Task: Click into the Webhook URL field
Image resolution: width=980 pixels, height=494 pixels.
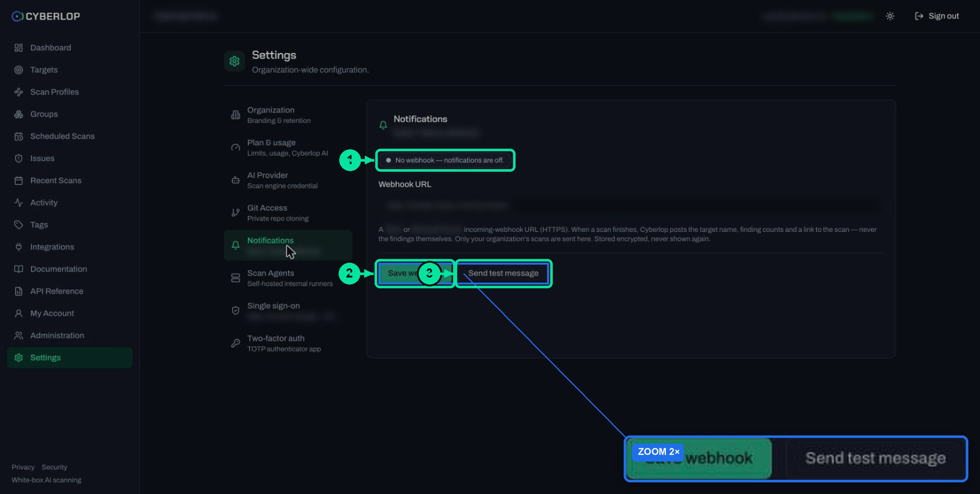Action: (631, 206)
